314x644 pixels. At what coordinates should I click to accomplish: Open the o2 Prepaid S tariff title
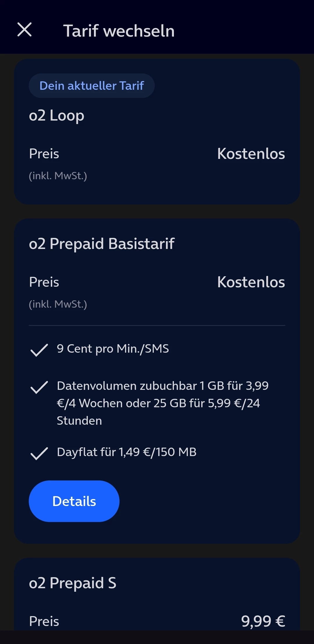click(x=73, y=583)
